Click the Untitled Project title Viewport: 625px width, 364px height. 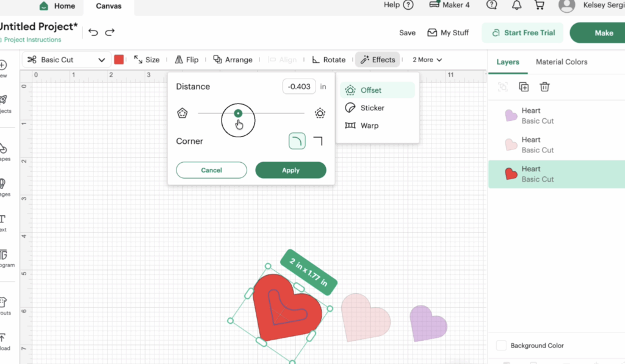(x=38, y=27)
